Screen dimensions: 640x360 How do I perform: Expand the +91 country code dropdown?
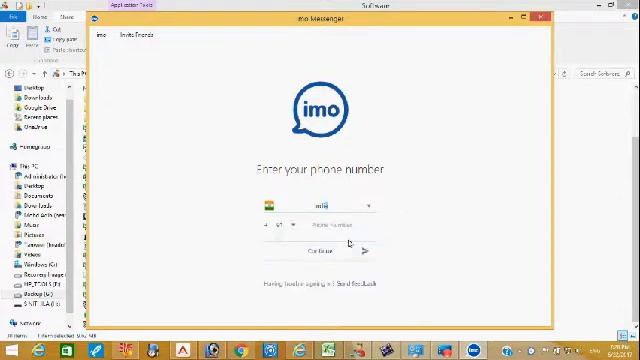tap(293, 225)
